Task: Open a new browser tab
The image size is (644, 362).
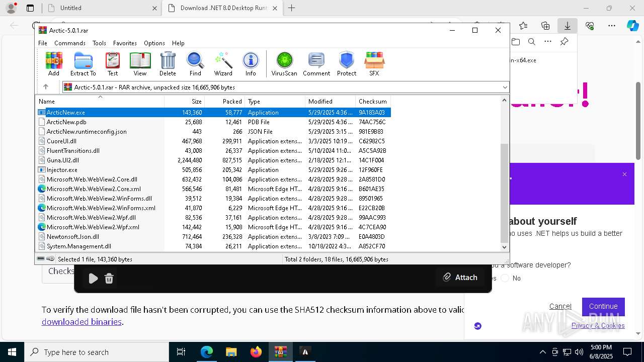Action: [292, 8]
